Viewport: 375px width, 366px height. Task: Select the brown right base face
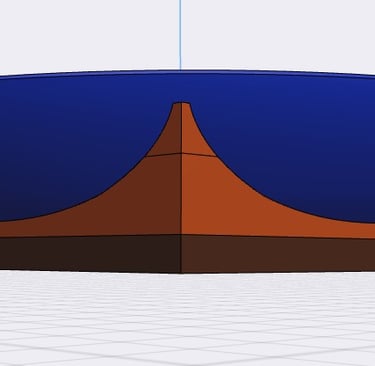click(x=278, y=254)
